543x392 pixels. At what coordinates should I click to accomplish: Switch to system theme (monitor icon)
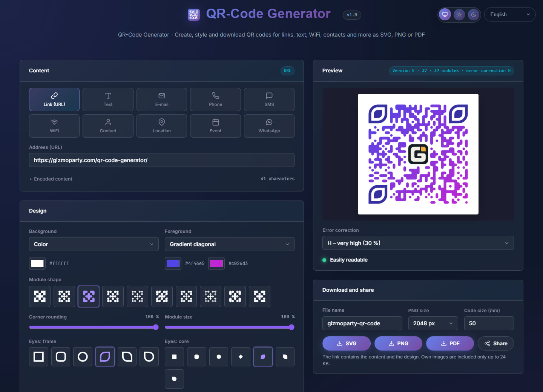(x=445, y=15)
